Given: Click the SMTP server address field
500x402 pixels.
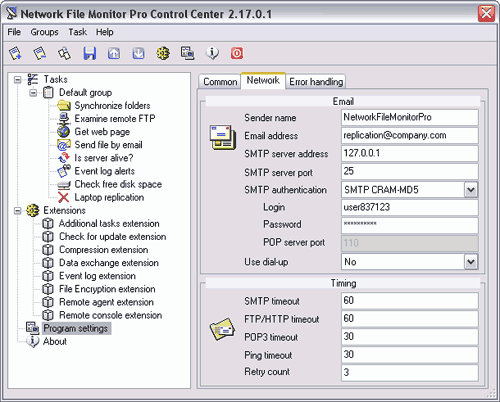Looking at the screenshot, I should pyautogui.click(x=410, y=153).
